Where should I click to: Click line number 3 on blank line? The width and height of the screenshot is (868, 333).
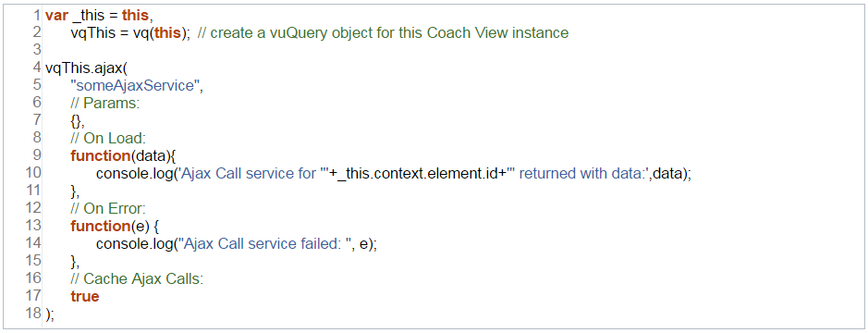tap(37, 50)
